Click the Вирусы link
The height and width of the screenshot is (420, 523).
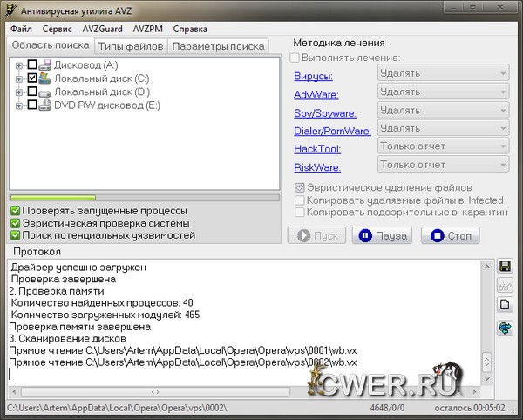point(312,77)
